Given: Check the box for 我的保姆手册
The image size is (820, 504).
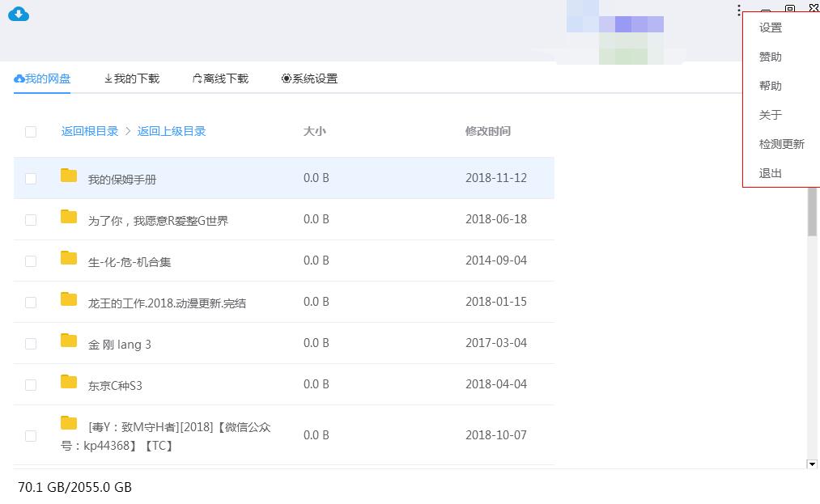Looking at the screenshot, I should pos(31,179).
